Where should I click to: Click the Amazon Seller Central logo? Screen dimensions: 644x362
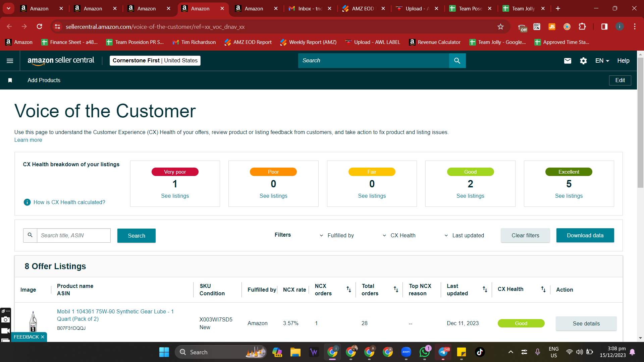(61, 61)
